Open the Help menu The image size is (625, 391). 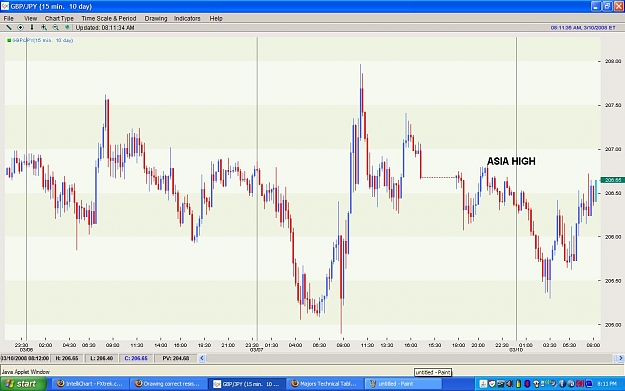click(x=216, y=18)
